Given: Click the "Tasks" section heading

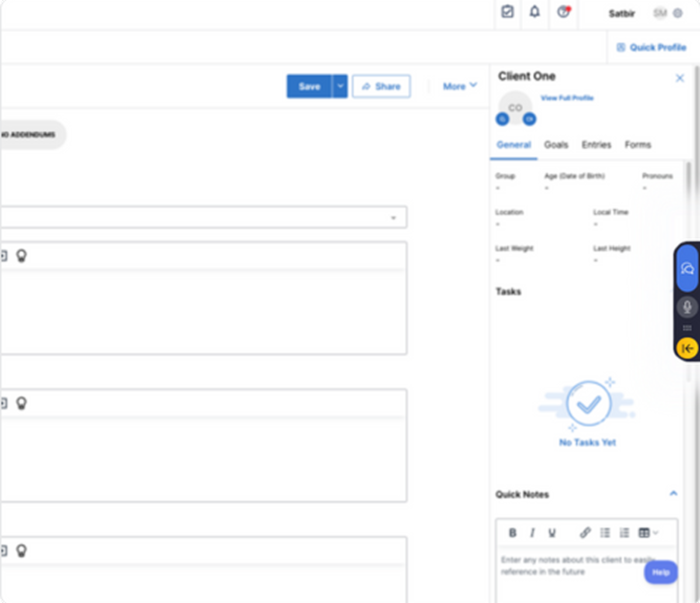Looking at the screenshot, I should coord(508,292).
